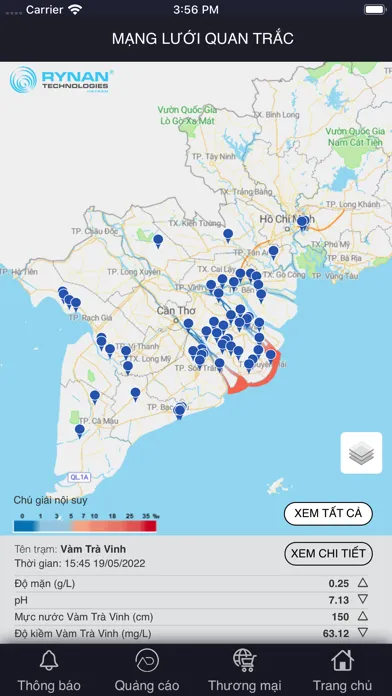This screenshot has height=696, width=392.
Task: Tap Vườn Quốc Gia Nam Cát Tiên label
Action: pos(355,137)
